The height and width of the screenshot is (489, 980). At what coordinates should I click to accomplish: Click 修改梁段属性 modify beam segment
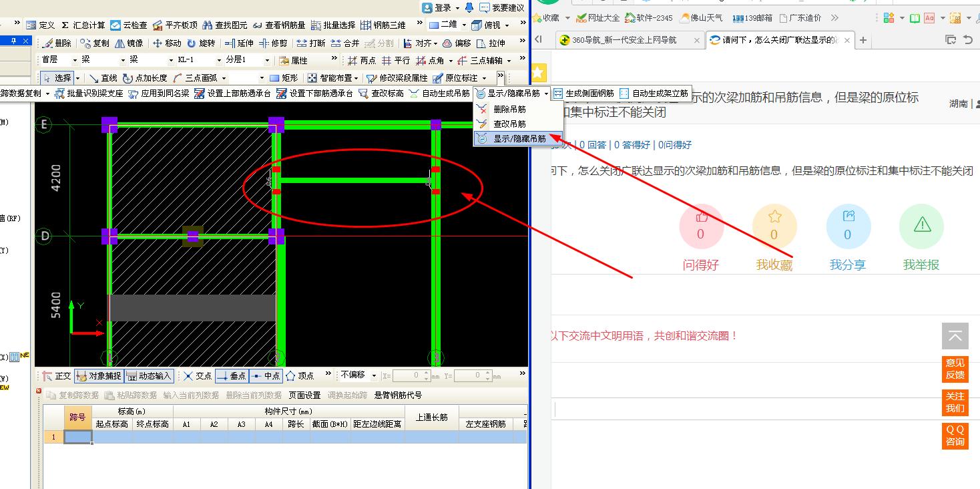[397, 78]
